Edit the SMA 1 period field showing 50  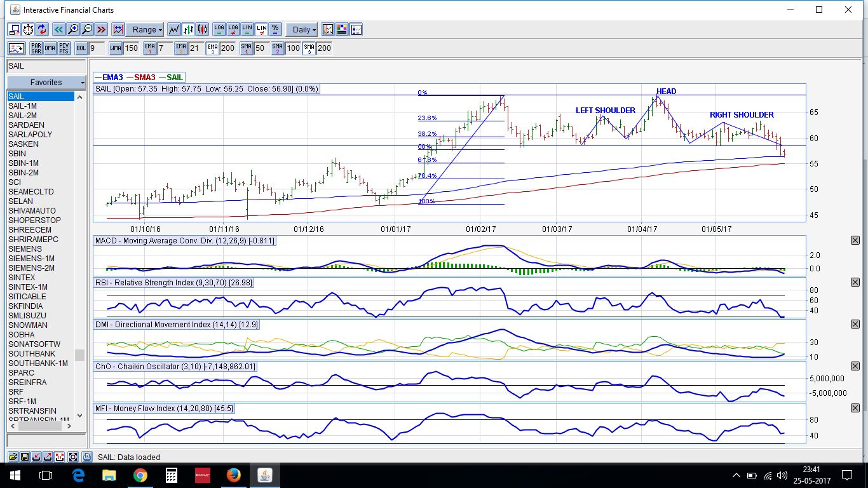[x=261, y=48]
